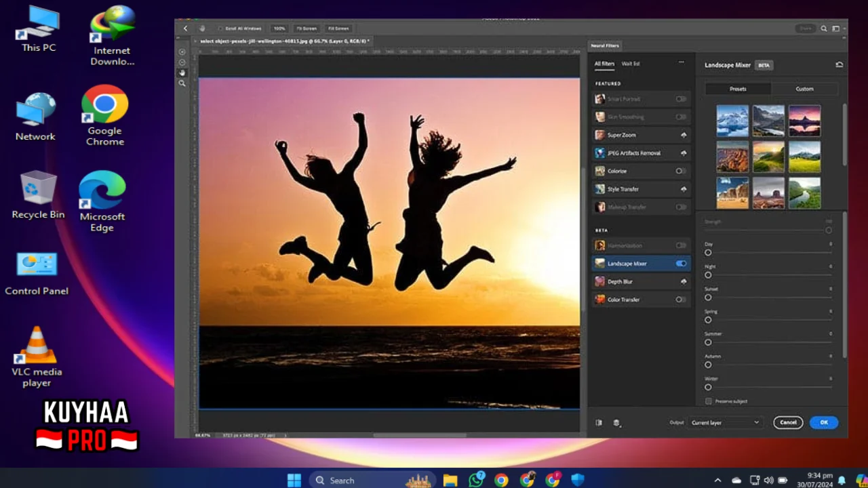
Task: Switch to the All filters tab
Action: pyautogui.click(x=604, y=64)
